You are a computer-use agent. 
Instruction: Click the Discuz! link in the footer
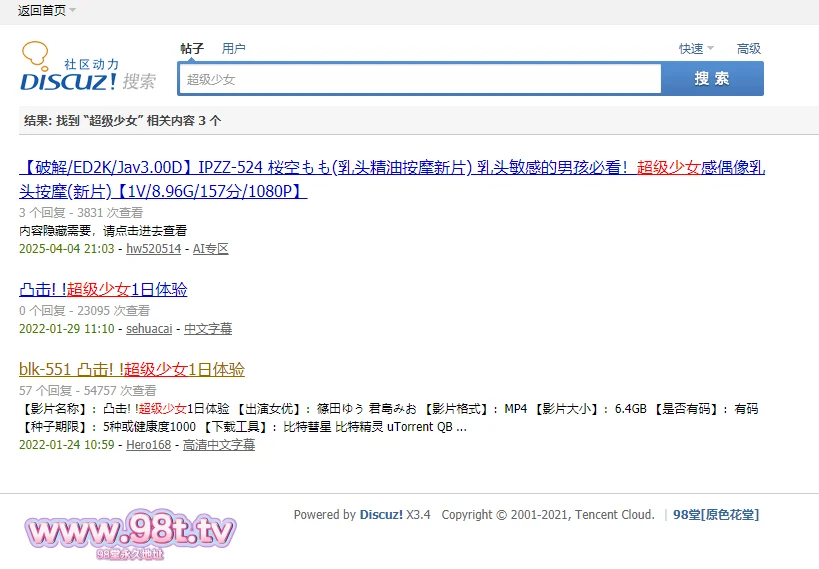point(380,515)
